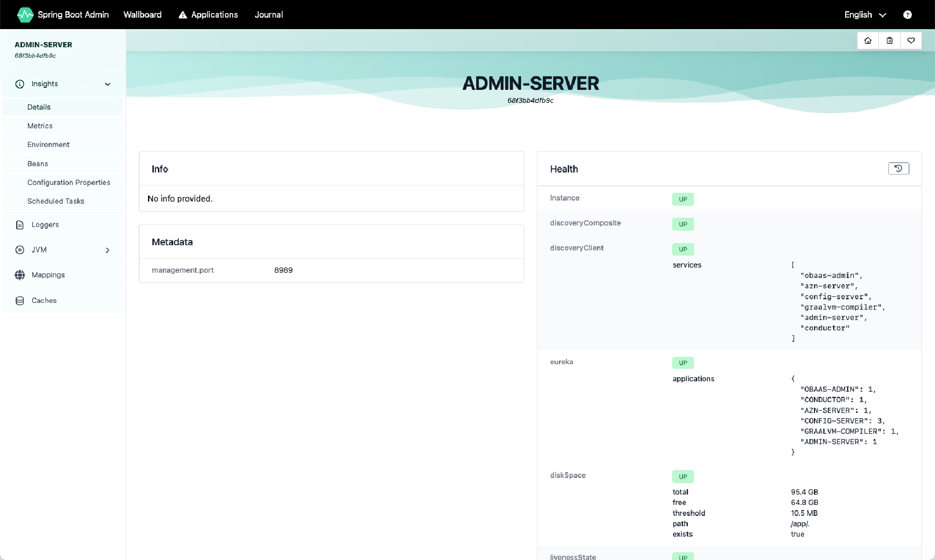Viewport: 935px width, 560px height.
Task: Toggle the discoveryClient UP badge
Action: click(683, 249)
